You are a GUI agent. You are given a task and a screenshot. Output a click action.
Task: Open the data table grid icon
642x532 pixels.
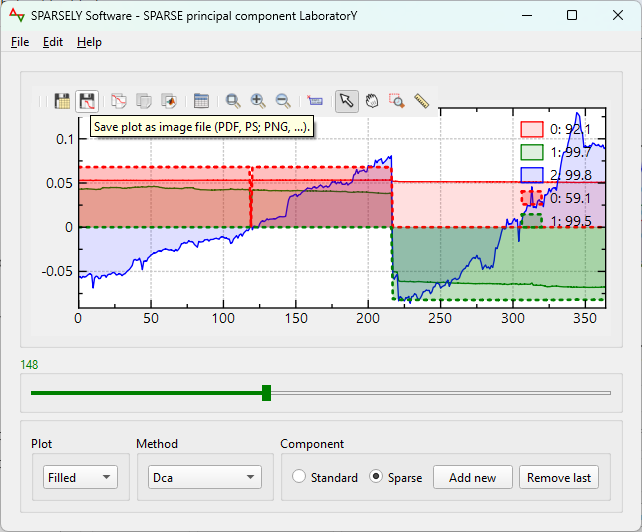201,101
